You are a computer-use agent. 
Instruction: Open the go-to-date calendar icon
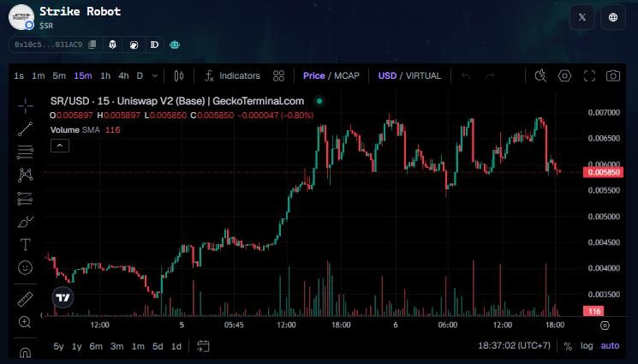203,346
